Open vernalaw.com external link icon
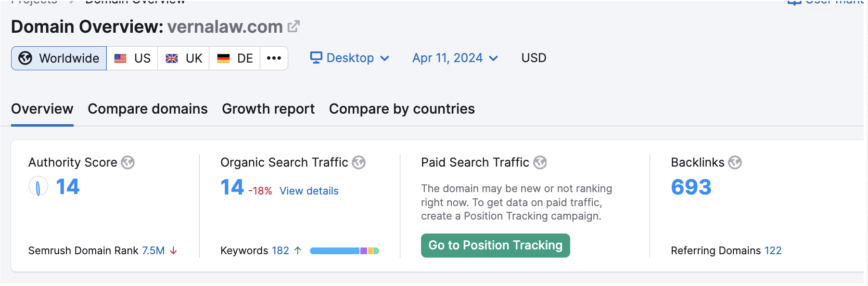Image resolution: width=868 pixels, height=286 pixels. [x=294, y=26]
